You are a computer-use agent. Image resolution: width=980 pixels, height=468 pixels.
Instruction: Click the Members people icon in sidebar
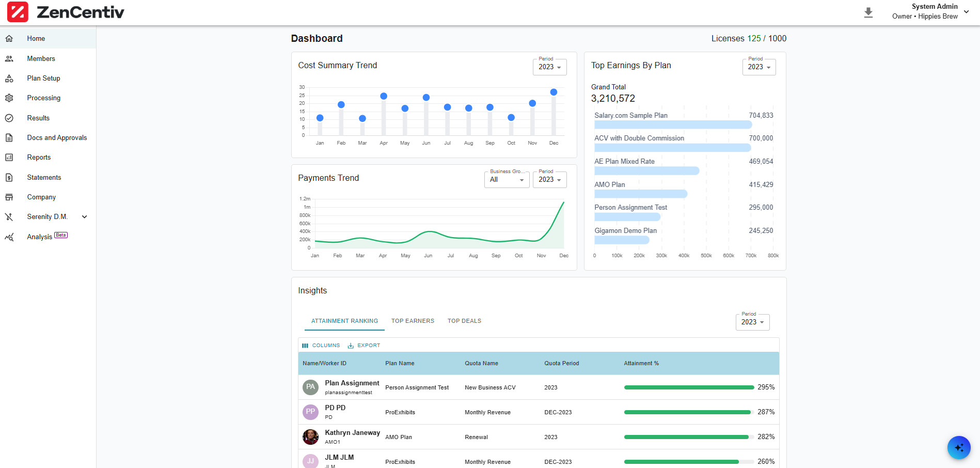[x=9, y=59]
